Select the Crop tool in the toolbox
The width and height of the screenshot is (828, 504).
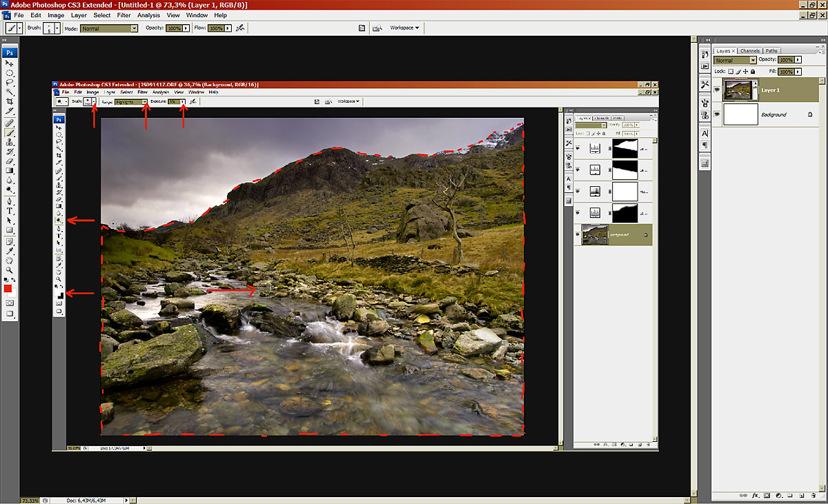coord(10,101)
